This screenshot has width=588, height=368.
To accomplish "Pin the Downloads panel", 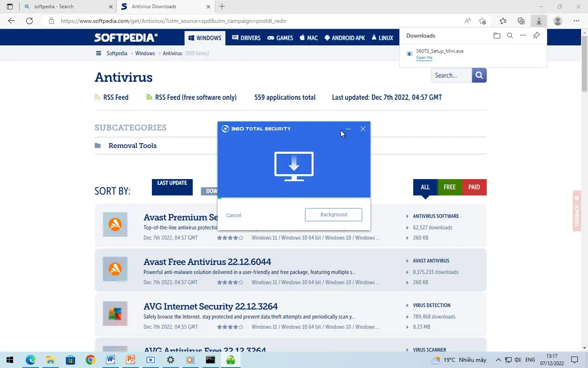I will click(537, 36).
